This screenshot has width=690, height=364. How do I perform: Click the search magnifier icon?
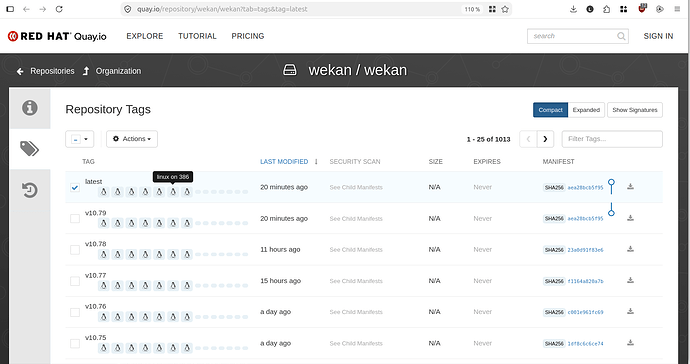(621, 36)
